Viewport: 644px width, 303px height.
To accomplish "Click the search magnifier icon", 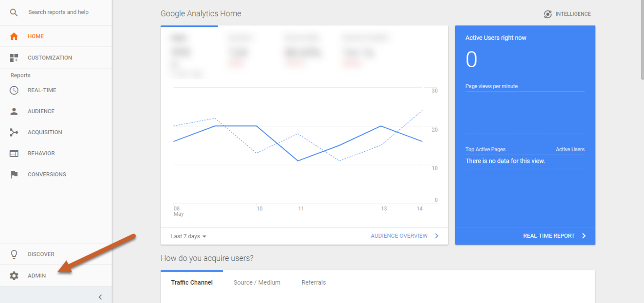I will pos(14,13).
